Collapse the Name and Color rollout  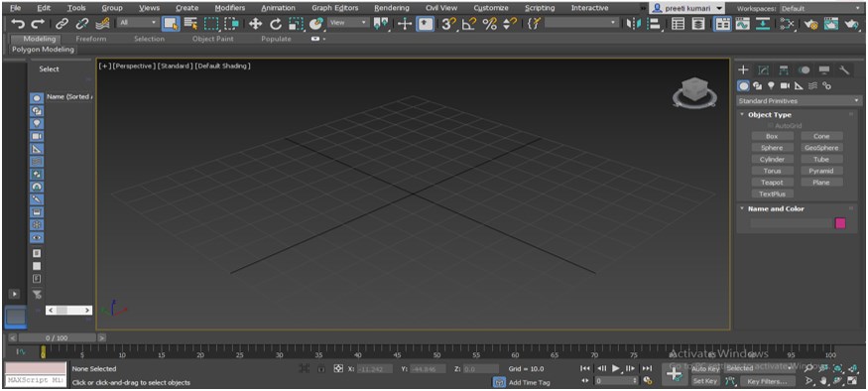point(776,208)
